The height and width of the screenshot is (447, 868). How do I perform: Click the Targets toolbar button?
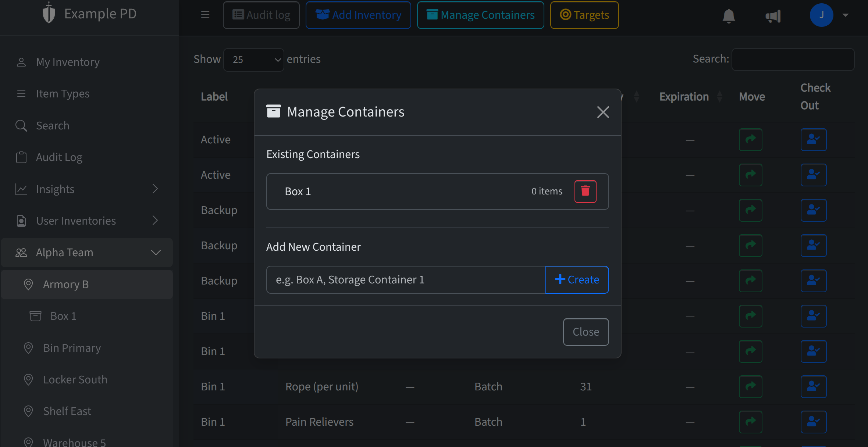(x=584, y=15)
